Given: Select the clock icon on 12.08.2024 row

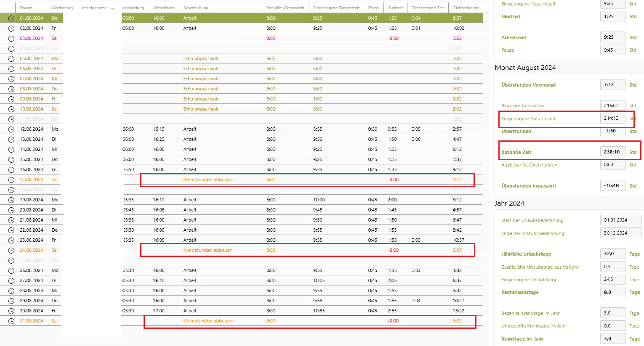Looking at the screenshot, I should tap(11, 129).
